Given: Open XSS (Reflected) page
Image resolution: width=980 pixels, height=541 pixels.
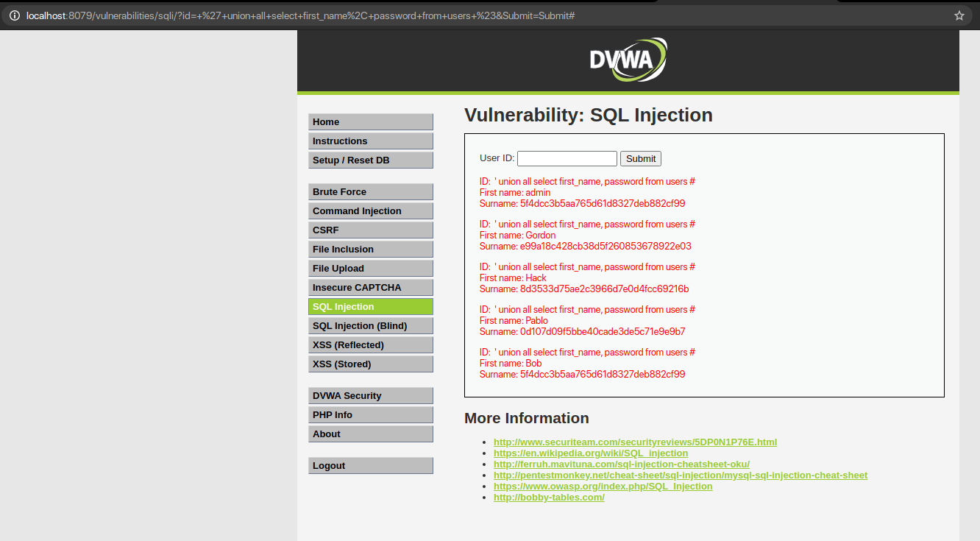Looking at the screenshot, I should click(x=371, y=345).
